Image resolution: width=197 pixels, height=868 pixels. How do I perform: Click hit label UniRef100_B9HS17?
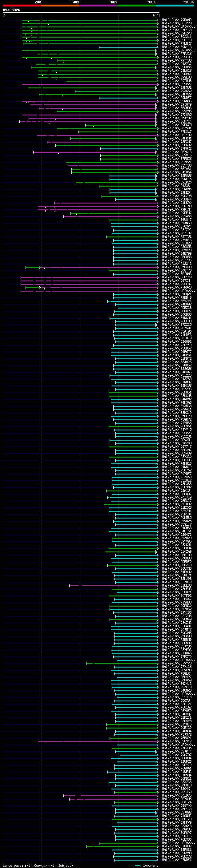(177, 741)
